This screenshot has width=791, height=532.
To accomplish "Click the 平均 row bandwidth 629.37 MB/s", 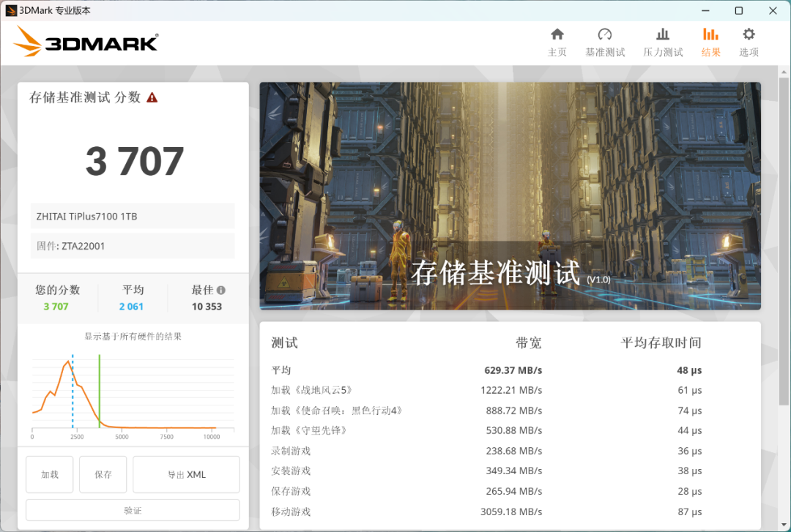I will coord(513,370).
